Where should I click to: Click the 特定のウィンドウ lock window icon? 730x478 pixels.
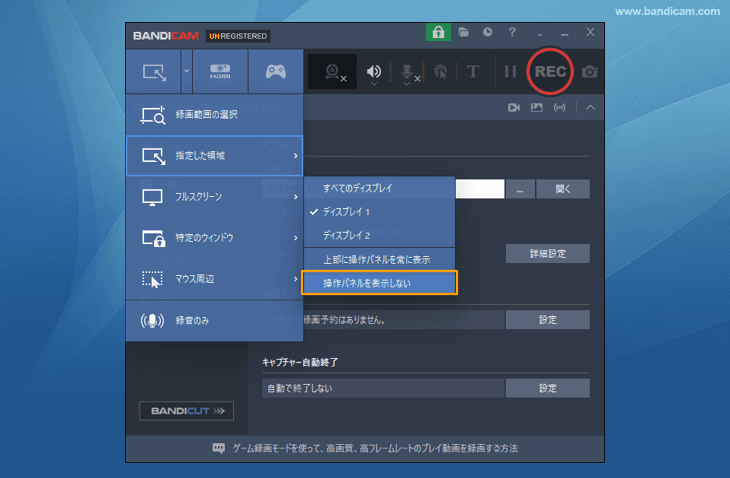[x=154, y=238]
